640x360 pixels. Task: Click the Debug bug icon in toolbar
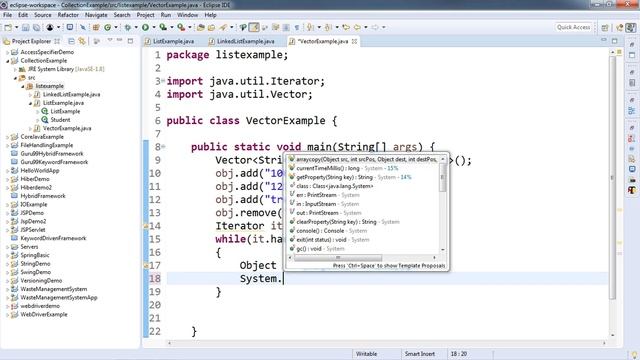[x=128, y=27]
